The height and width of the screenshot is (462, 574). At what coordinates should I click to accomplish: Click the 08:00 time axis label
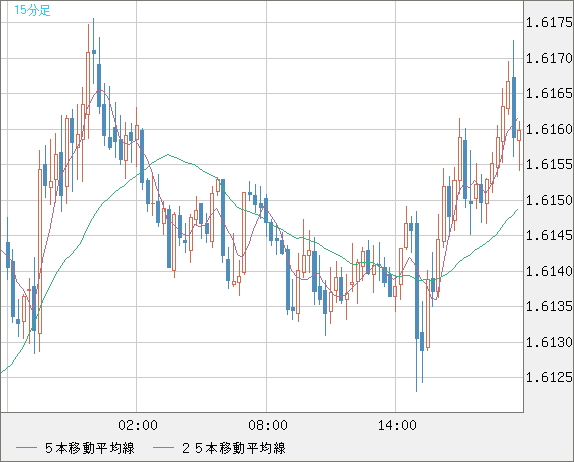coord(268,425)
